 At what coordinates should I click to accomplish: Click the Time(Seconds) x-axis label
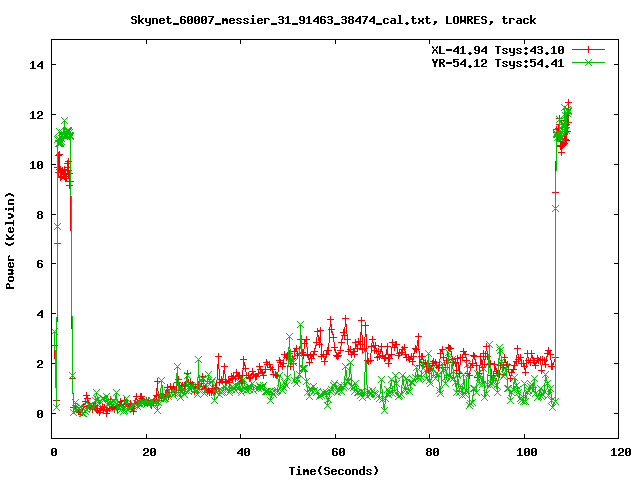[x=334, y=471]
